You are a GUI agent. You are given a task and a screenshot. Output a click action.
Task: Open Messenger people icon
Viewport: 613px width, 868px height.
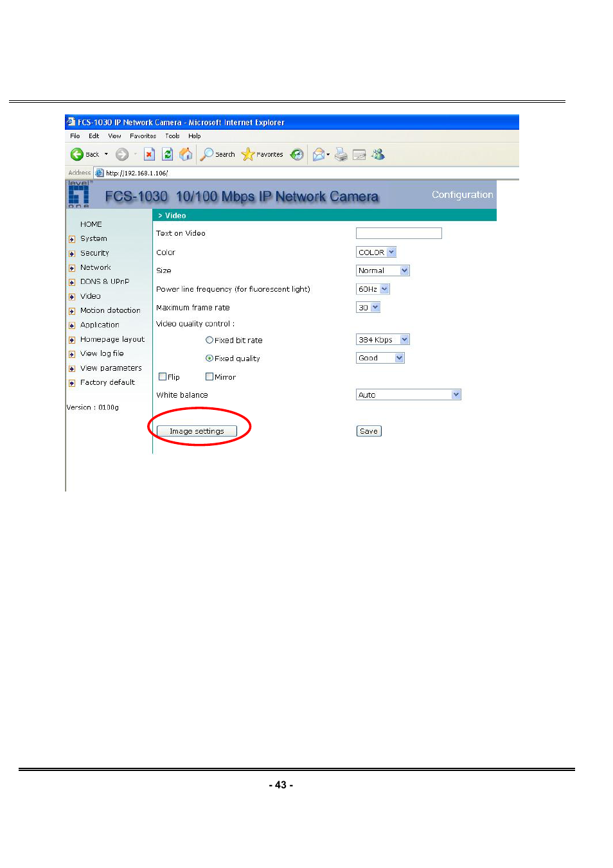click(x=378, y=154)
